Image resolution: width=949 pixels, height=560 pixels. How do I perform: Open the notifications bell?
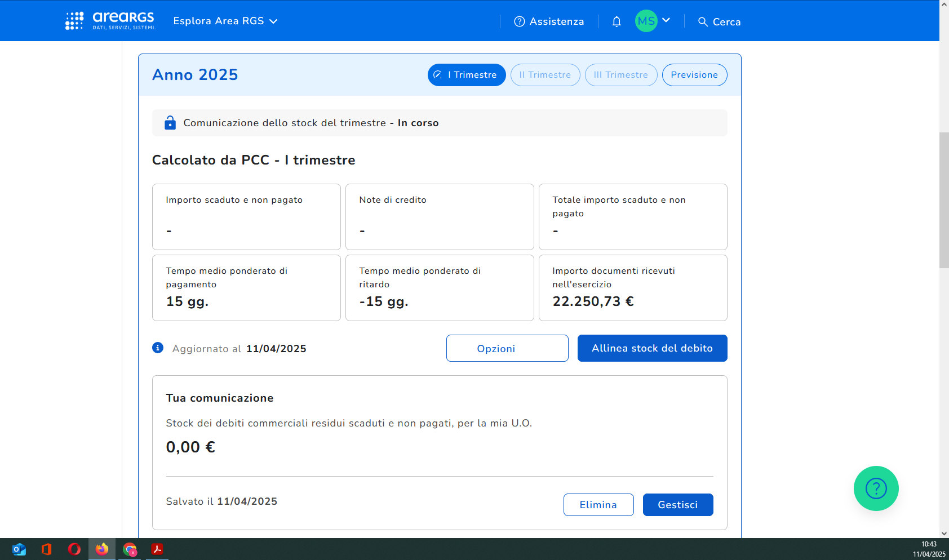click(x=617, y=21)
